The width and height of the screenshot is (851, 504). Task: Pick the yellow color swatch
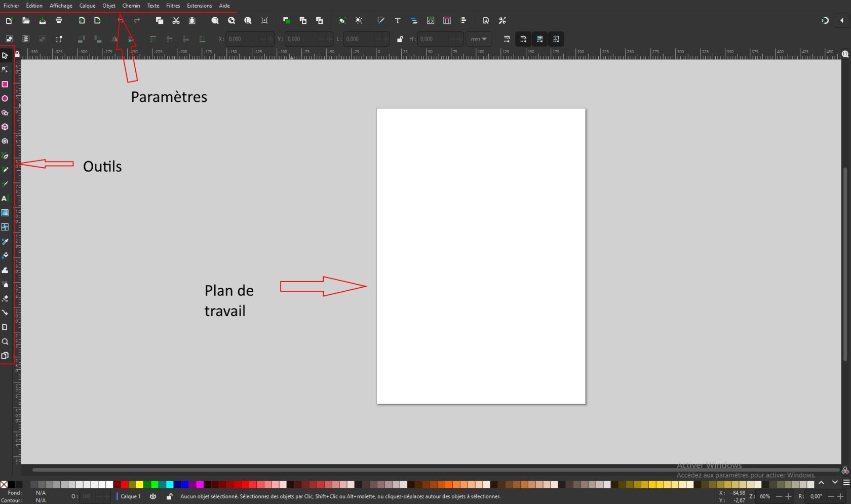[140, 484]
